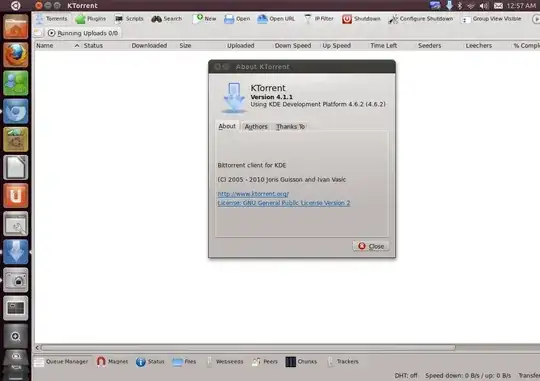
Task: Click the Bluetooth indicator icon
Action: point(460,6)
